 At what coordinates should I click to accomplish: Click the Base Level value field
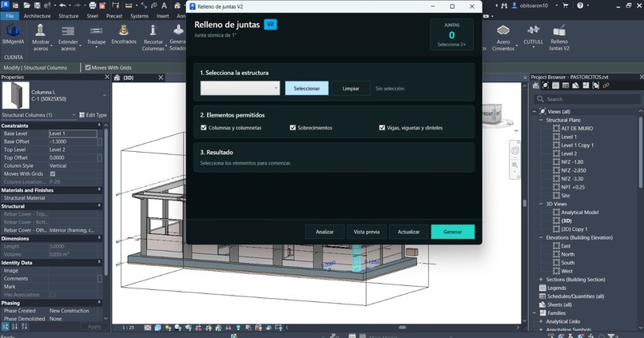pos(73,133)
